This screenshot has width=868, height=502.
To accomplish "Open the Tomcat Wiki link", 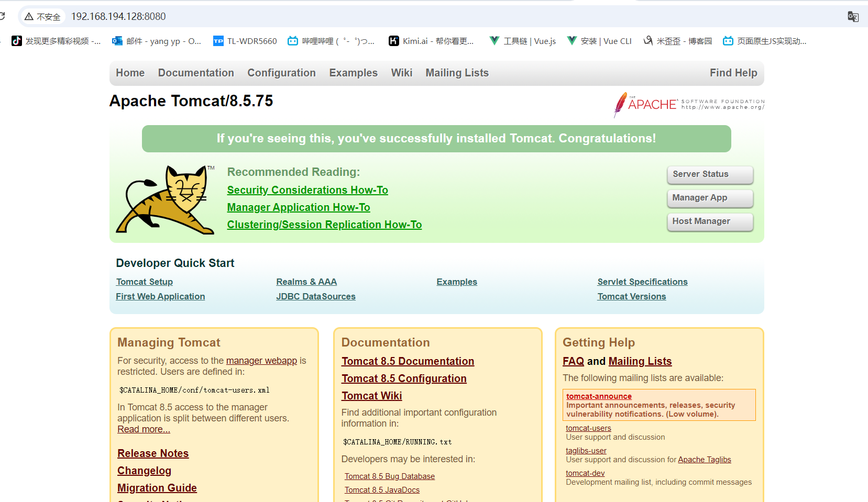I will pos(372,396).
